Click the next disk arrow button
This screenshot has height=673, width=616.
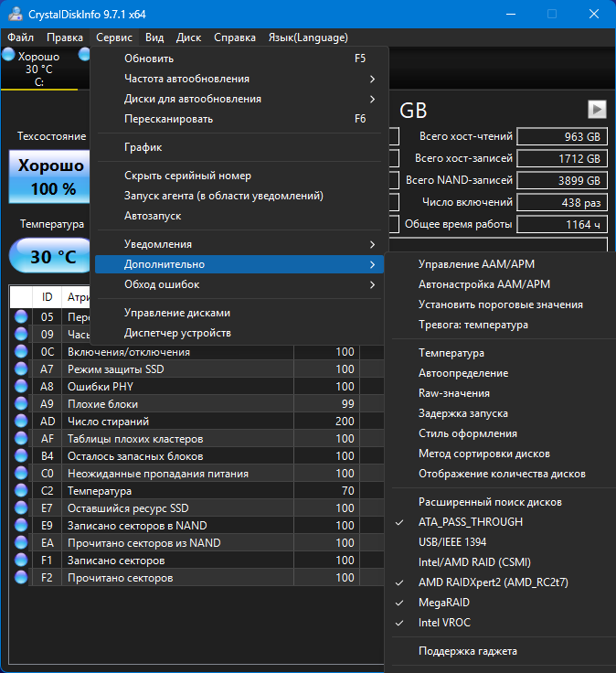(x=597, y=109)
